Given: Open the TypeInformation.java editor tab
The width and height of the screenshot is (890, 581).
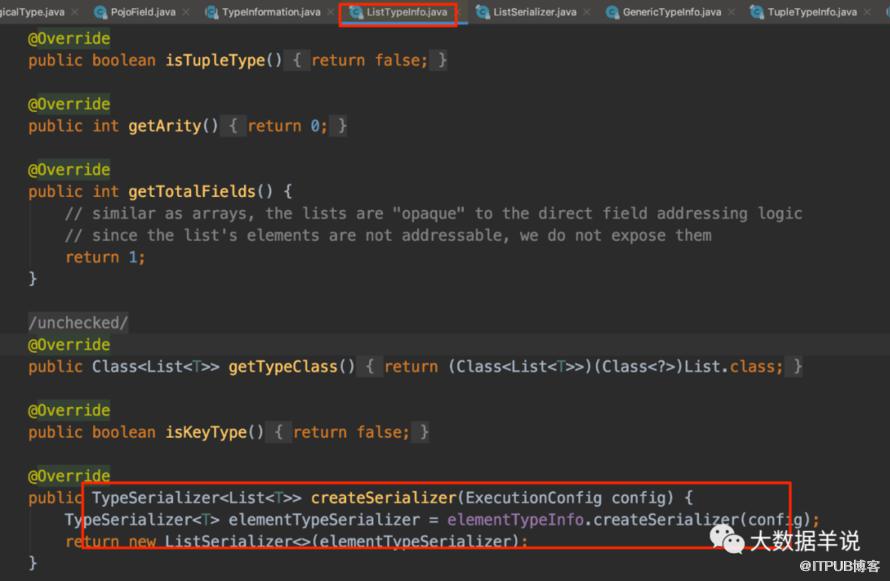Looking at the screenshot, I should pos(271,12).
